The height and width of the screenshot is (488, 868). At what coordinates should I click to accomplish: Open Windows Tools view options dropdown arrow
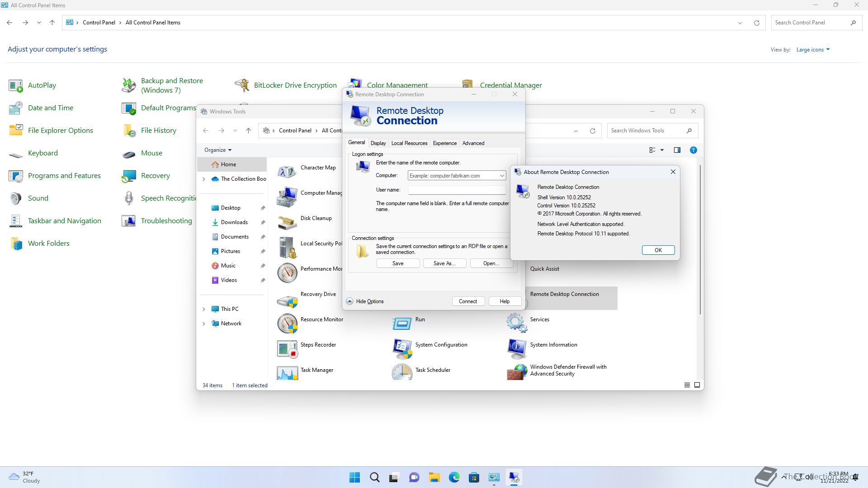[662, 150]
